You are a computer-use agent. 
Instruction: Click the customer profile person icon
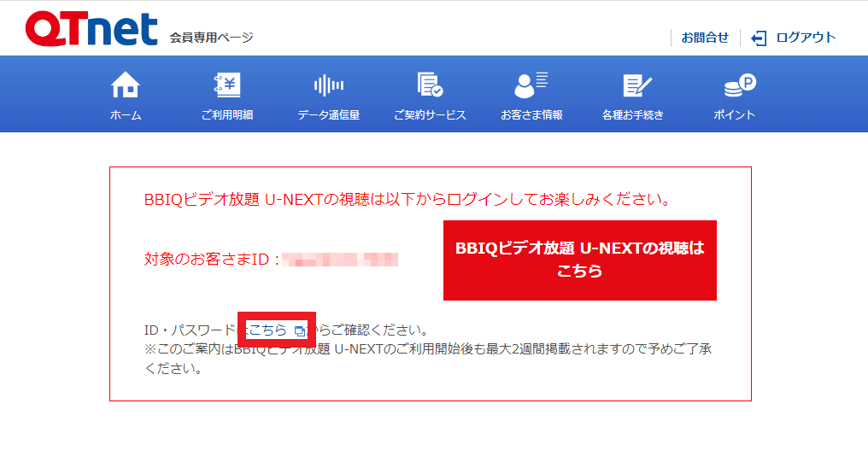[531, 85]
